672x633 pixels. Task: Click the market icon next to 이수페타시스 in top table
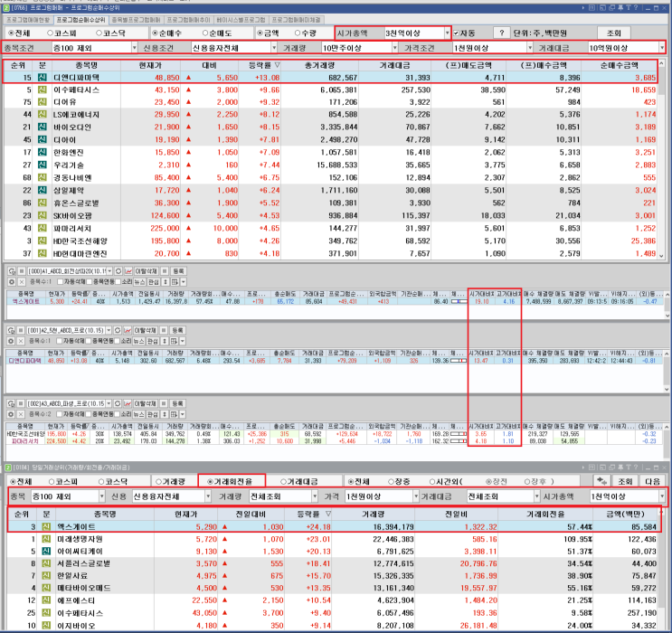point(42,90)
